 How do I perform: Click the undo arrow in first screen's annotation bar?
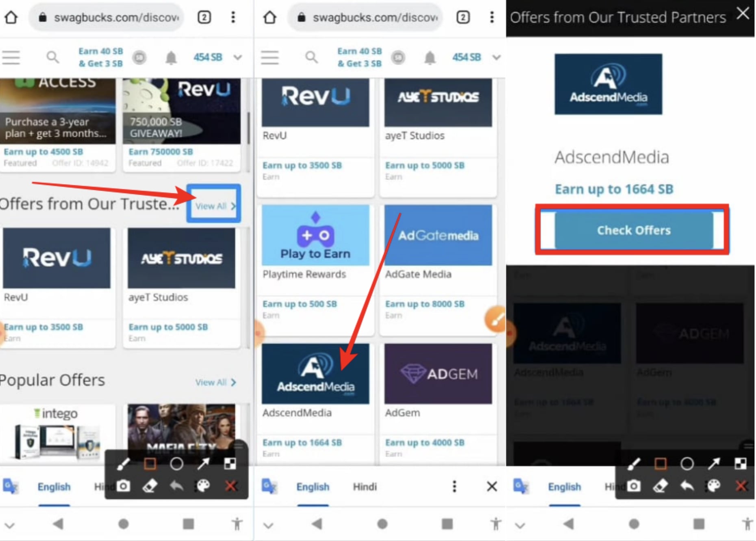[176, 486]
